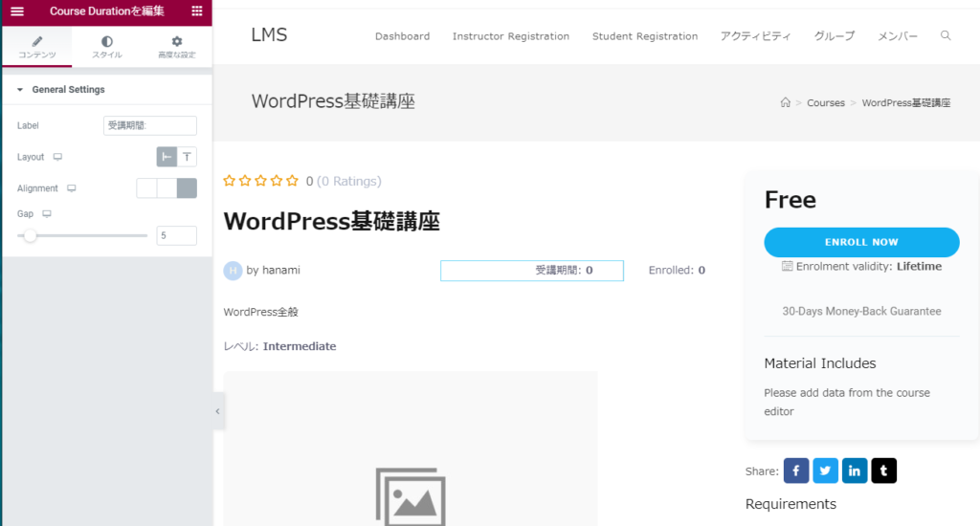This screenshot has width=980, height=526.
Task: Click the search magnifier in site header
Action: click(946, 36)
